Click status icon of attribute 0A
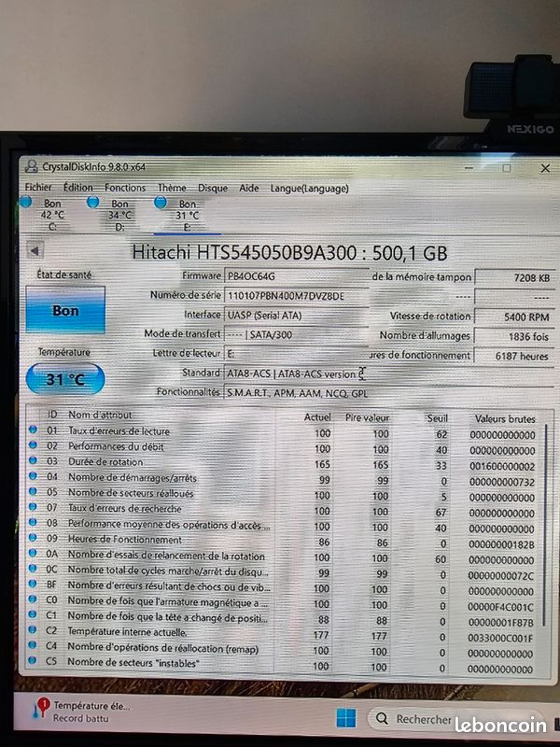 (x=33, y=553)
